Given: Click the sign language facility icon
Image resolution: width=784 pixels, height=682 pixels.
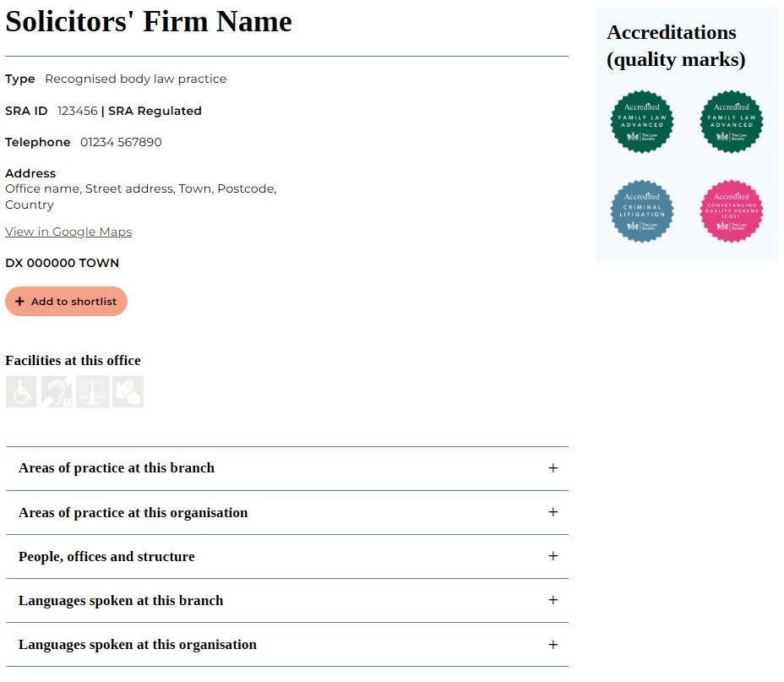Looking at the screenshot, I should (x=128, y=391).
